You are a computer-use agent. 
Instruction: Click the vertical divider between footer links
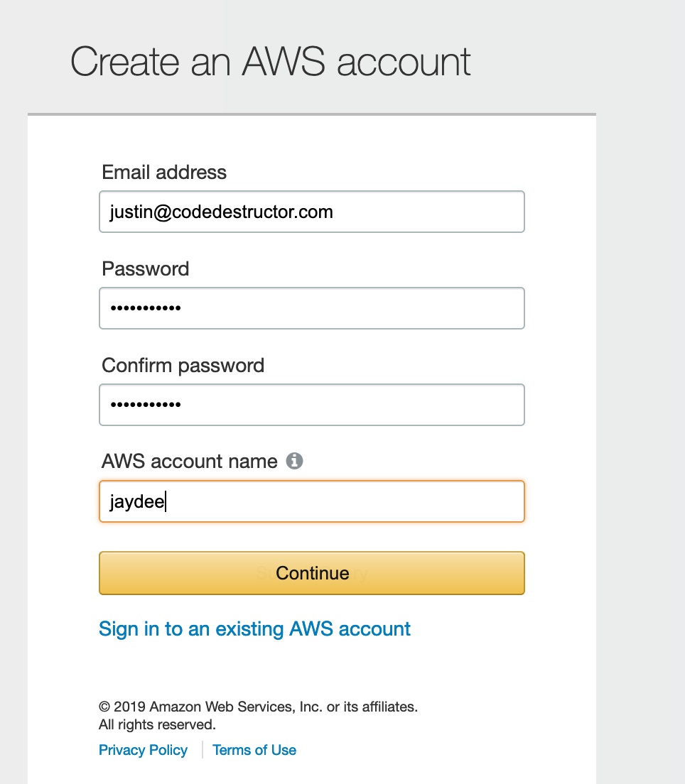coord(202,750)
